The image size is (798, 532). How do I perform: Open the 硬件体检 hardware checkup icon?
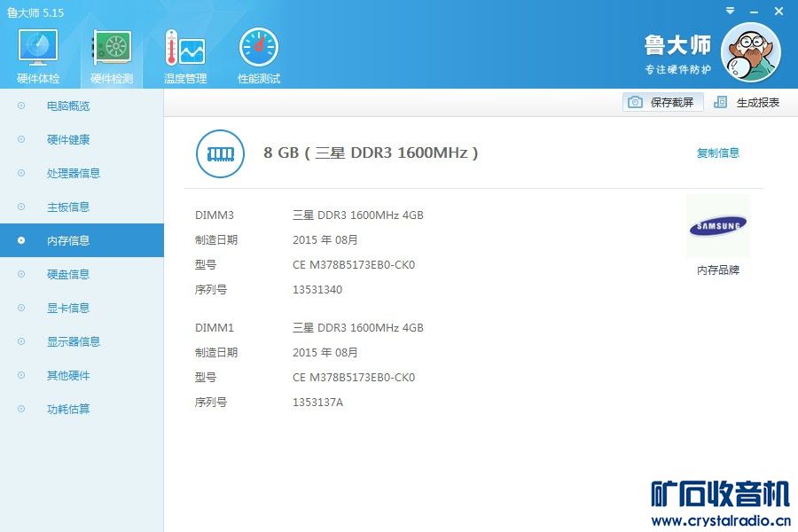38,56
